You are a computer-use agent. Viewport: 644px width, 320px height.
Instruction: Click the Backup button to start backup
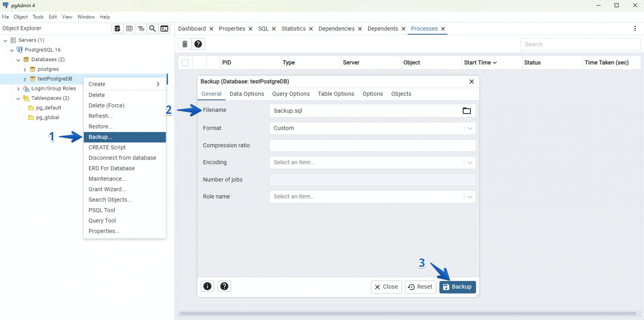457,287
